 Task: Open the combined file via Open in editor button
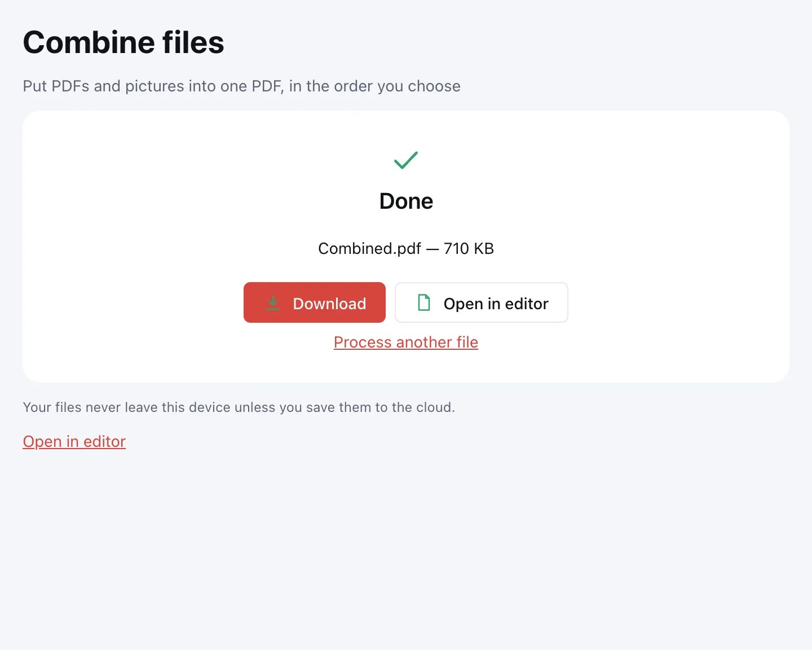[x=482, y=302]
